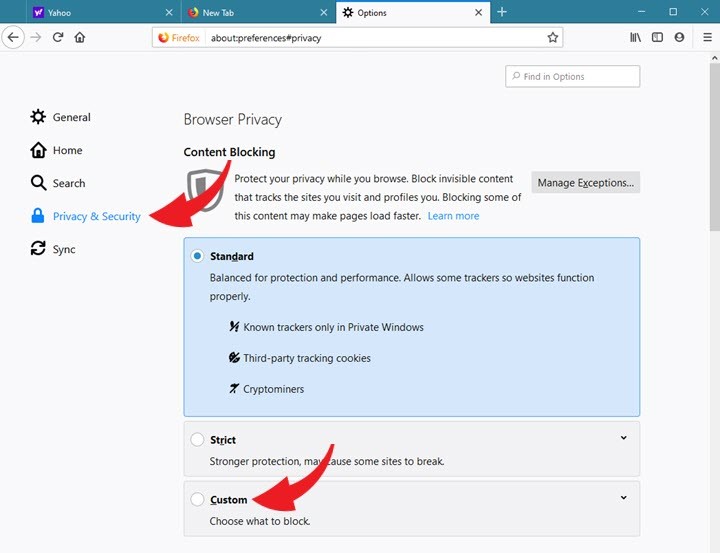This screenshot has height=553, width=720.
Task: Reload the current page
Action: pos(58,37)
